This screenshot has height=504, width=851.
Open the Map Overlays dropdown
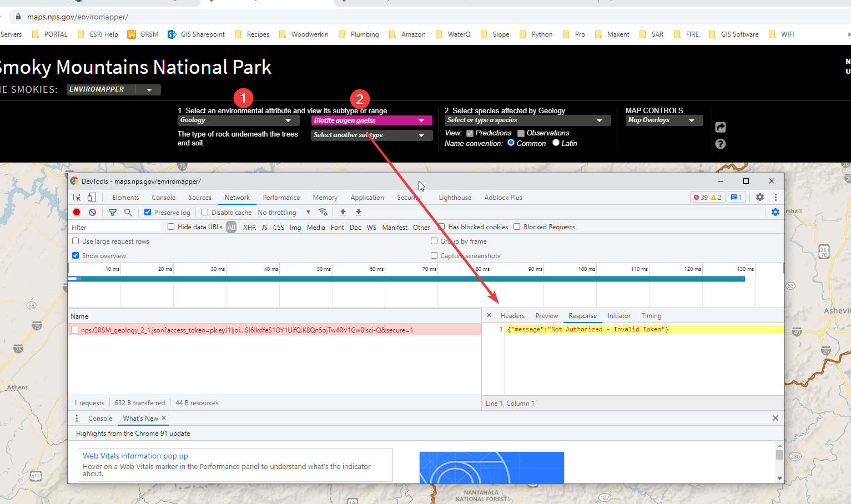(664, 120)
